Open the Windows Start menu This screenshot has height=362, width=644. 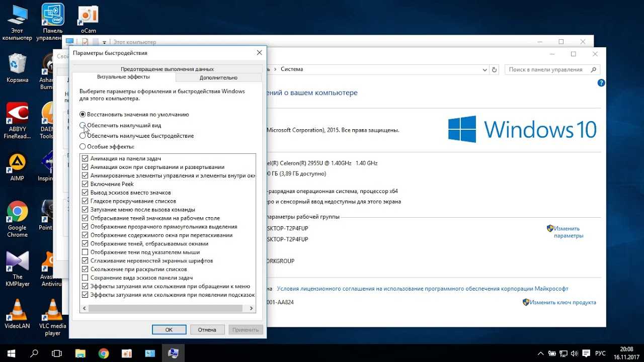[11, 353]
